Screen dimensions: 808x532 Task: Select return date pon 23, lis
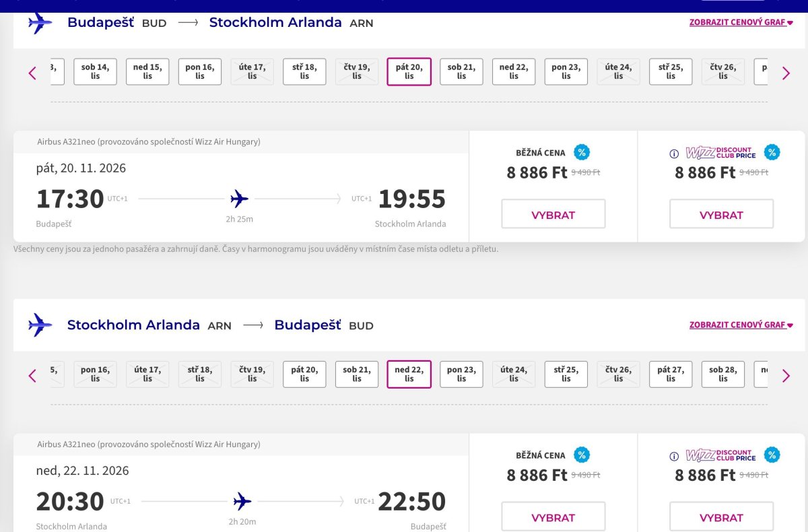click(x=461, y=374)
